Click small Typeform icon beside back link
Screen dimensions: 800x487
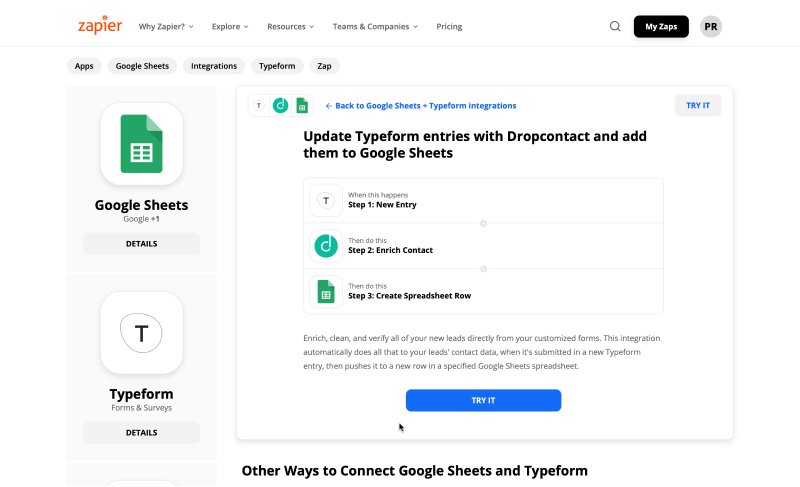coord(259,106)
